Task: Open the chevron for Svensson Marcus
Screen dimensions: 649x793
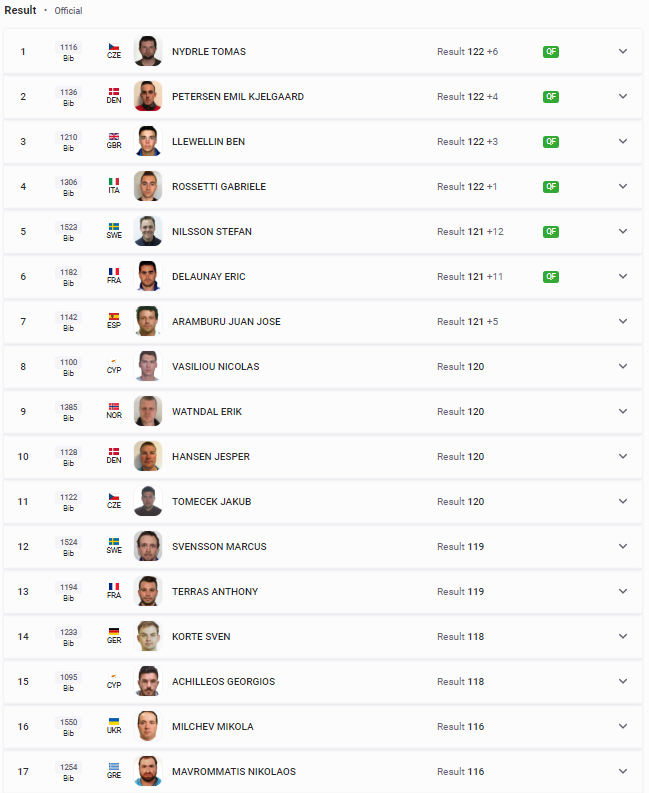Action: coord(623,546)
